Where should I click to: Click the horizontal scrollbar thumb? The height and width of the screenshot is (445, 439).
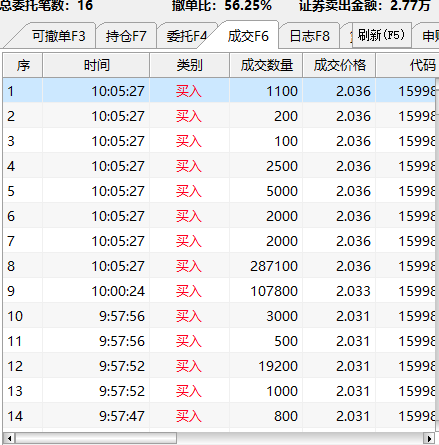[x=96, y=438]
